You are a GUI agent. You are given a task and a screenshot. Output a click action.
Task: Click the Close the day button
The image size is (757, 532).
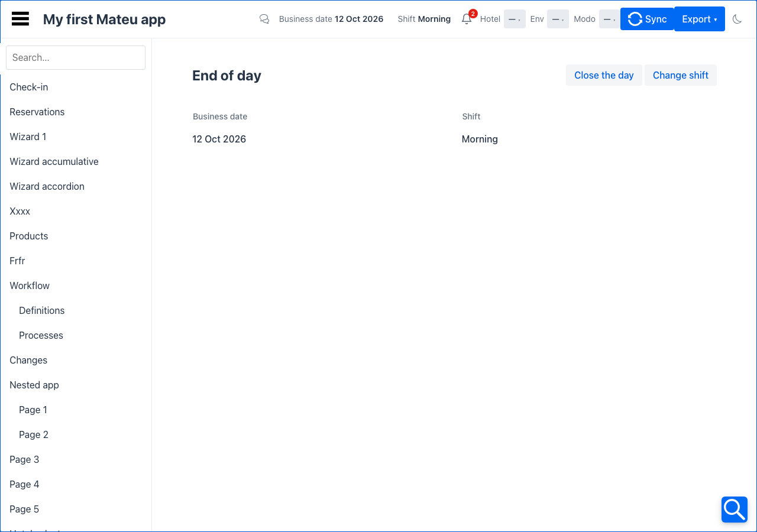[604, 75]
